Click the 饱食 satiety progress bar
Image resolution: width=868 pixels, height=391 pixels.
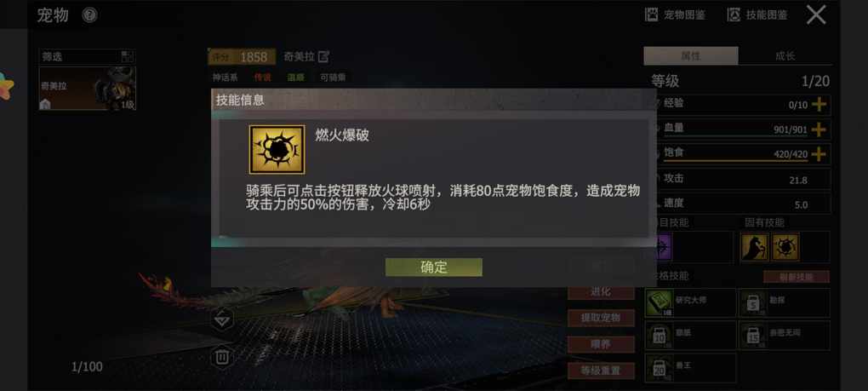[736, 161]
